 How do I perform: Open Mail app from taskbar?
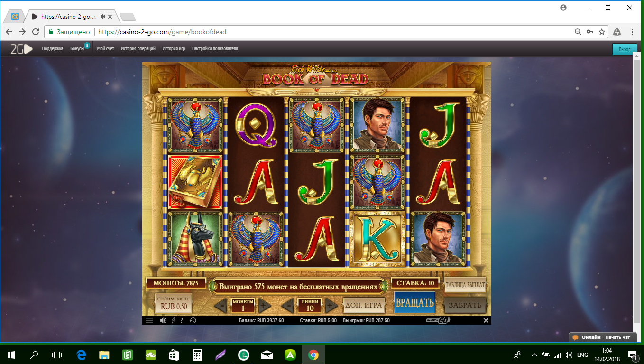pos(267,354)
